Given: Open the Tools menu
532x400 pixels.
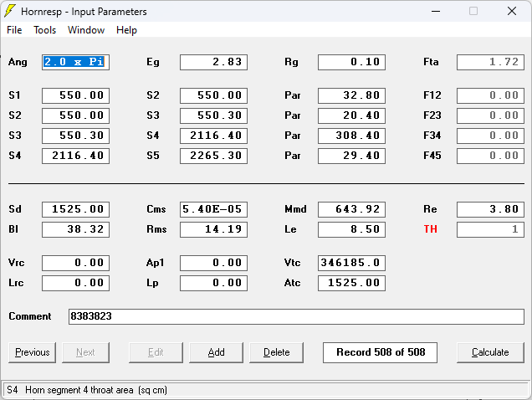Looking at the screenshot, I should click(x=44, y=30).
